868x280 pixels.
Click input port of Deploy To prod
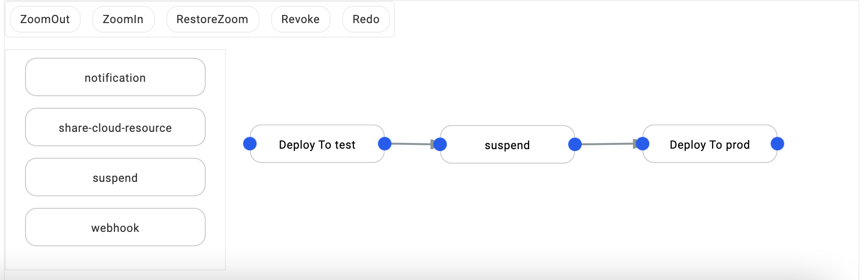643,143
